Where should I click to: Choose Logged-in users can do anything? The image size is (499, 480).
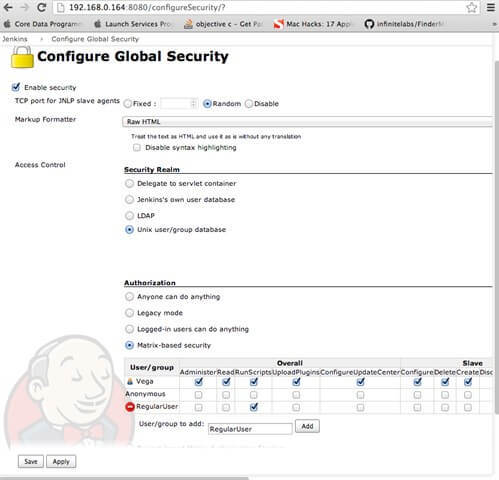[x=129, y=329]
